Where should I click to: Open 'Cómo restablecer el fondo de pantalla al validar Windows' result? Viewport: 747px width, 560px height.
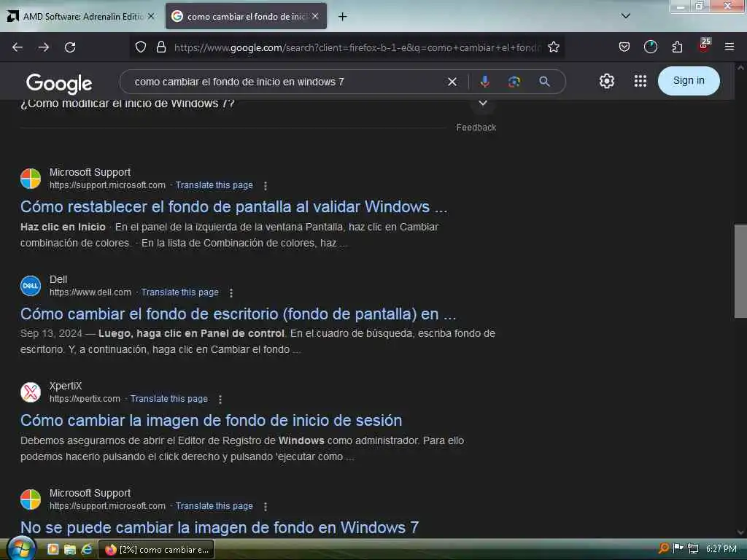(234, 207)
